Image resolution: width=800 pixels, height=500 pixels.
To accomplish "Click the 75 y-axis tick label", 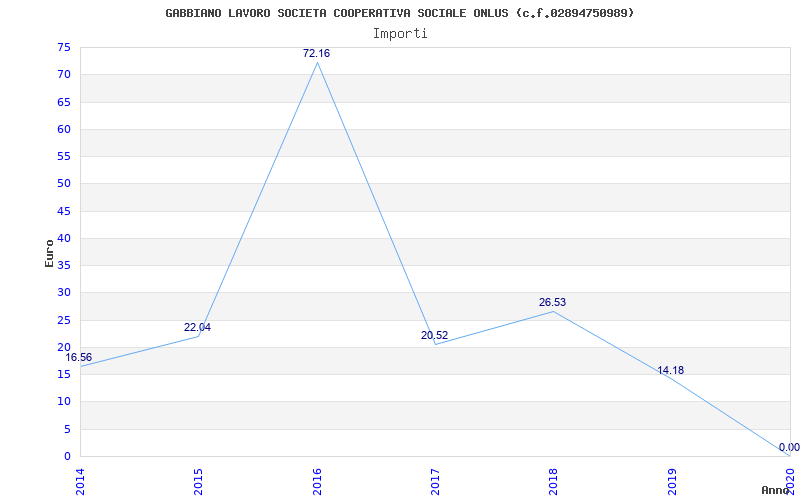I will click(64, 47).
